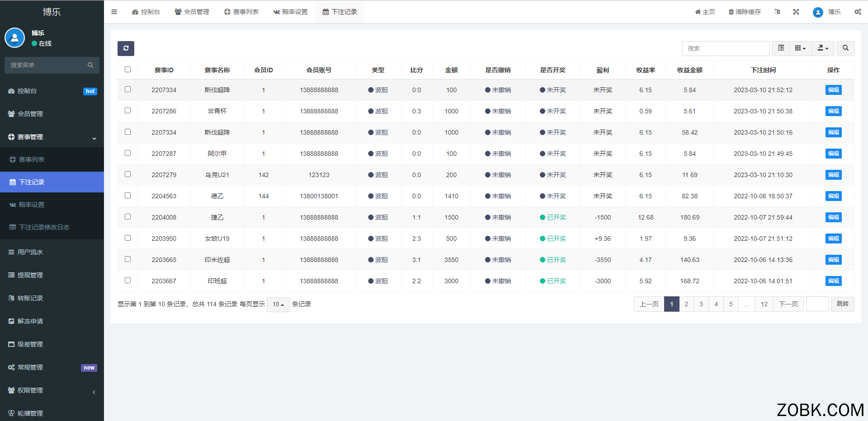Switch to the 会员管理 top tab
This screenshot has width=868, height=421.
pyautogui.click(x=192, y=12)
